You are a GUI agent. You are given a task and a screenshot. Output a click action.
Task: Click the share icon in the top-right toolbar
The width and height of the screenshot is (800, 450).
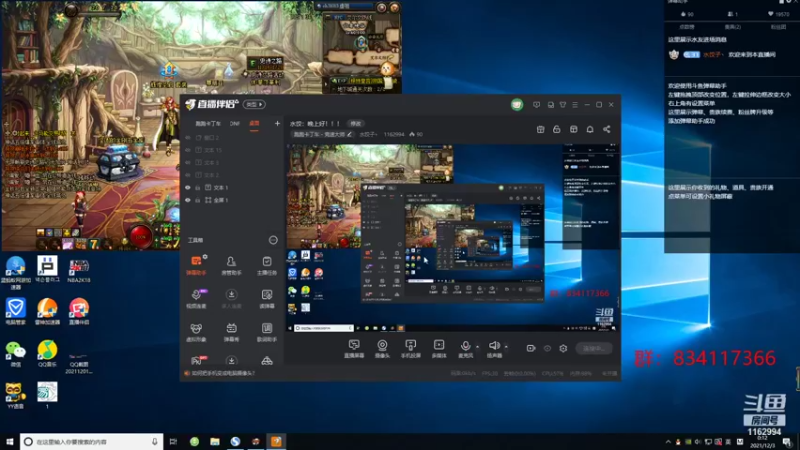pos(607,130)
